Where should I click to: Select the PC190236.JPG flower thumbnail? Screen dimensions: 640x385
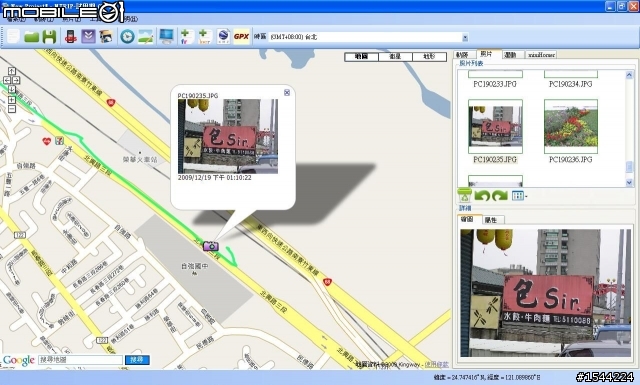tap(571, 126)
